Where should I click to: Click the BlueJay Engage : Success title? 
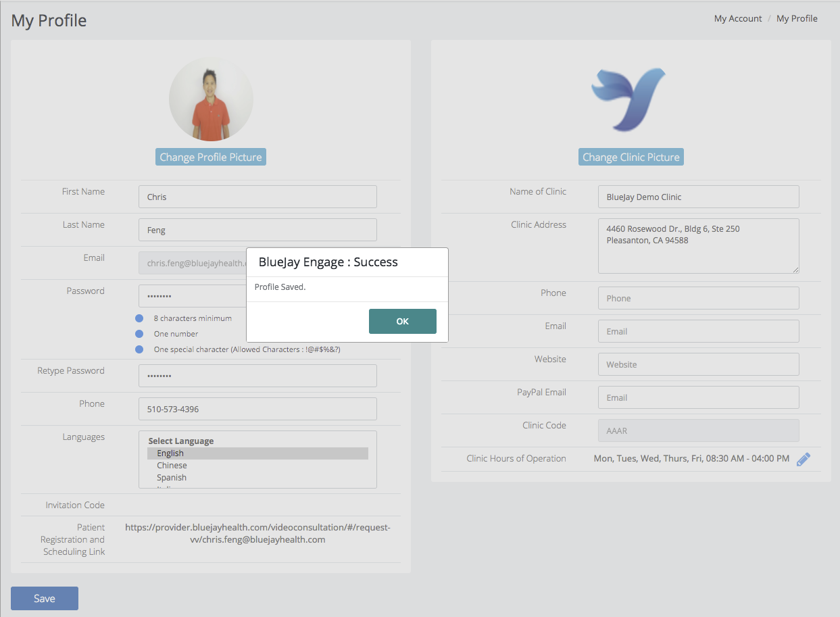328,262
